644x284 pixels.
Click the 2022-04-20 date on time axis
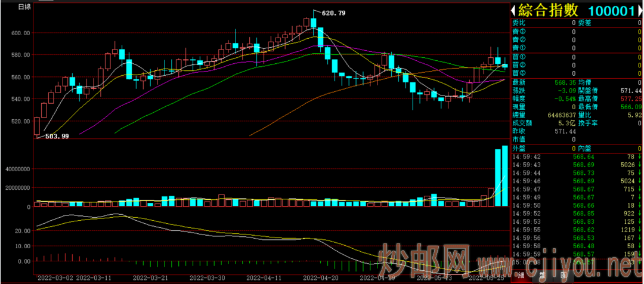pyautogui.click(x=321, y=277)
